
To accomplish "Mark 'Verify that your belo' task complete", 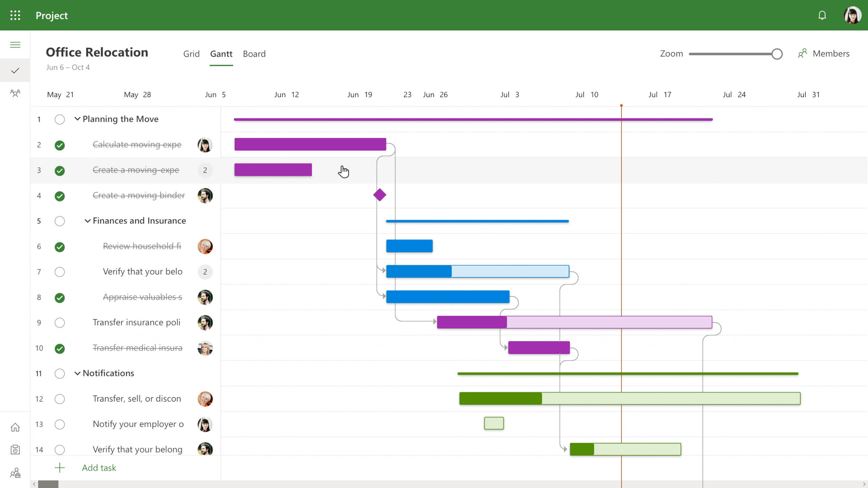I will tap(60, 272).
